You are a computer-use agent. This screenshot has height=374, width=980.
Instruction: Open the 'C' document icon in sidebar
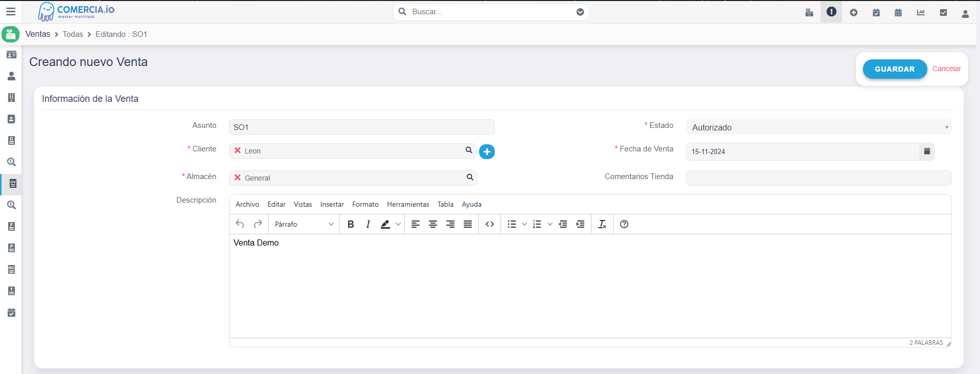[11, 141]
